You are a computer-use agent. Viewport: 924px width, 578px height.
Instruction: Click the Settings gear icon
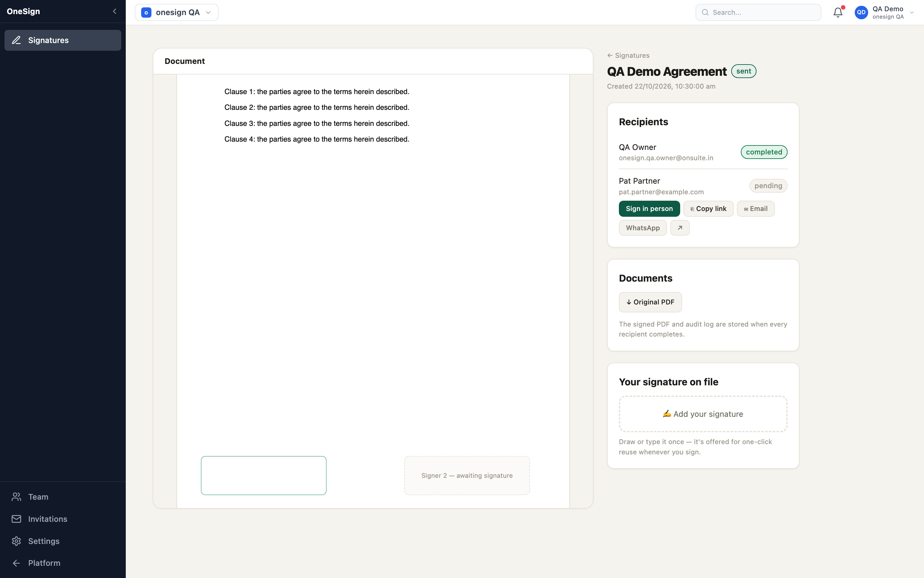[x=16, y=541]
